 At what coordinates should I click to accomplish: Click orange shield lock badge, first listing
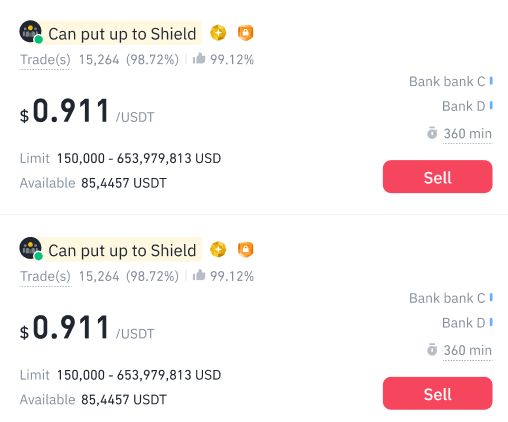pos(246,33)
